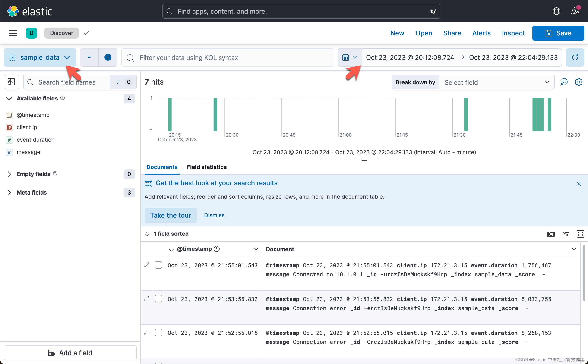Image resolution: width=588 pixels, height=364 pixels.
Task: Open Break down by field selector
Action: [496, 82]
